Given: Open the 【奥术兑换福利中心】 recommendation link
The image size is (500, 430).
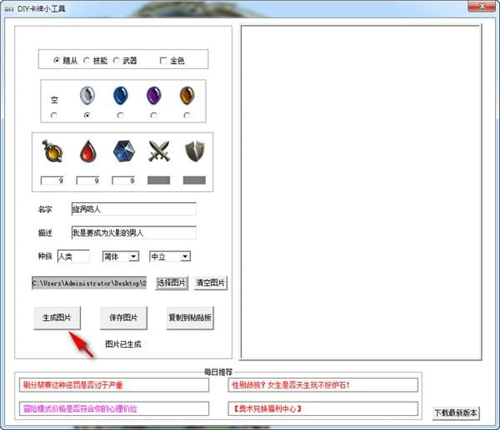Looking at the screenshot, I should pos(323,409).
